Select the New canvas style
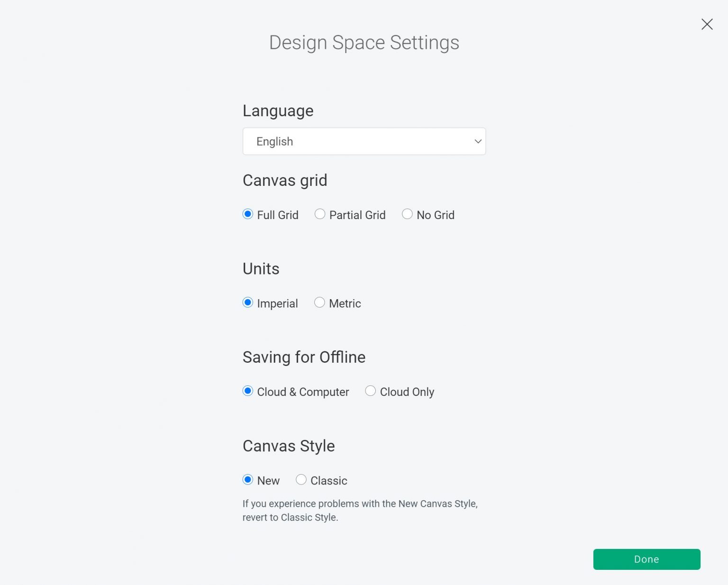 click(247, 480)
